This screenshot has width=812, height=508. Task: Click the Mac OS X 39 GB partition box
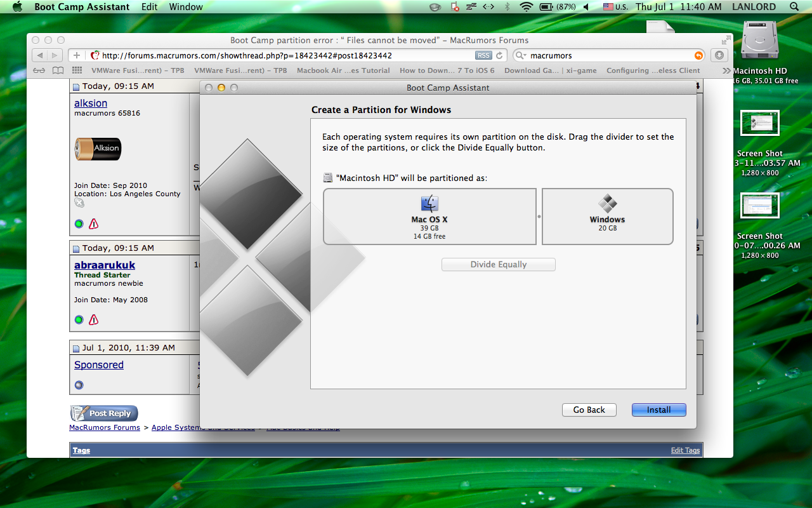click(x=429, y=217)
